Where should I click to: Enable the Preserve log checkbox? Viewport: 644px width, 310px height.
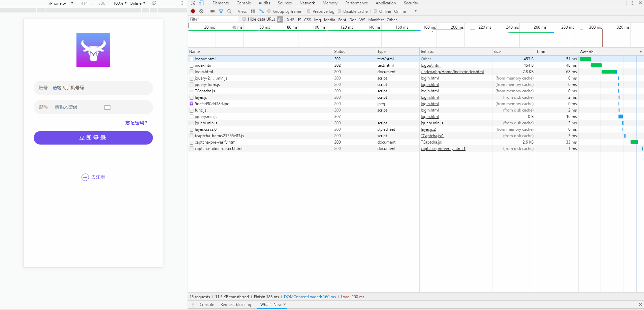coord(309,11)
